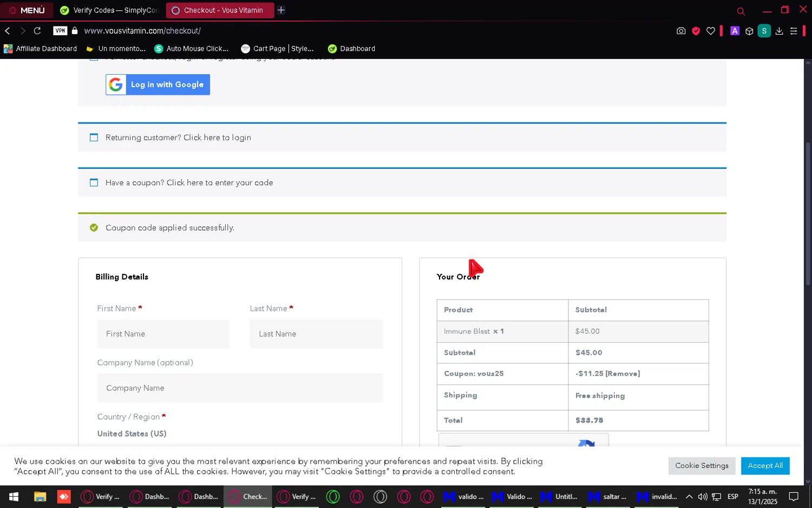Open a new browser tab
Screen dimensions: 812x508
click(x=281, y=10)
